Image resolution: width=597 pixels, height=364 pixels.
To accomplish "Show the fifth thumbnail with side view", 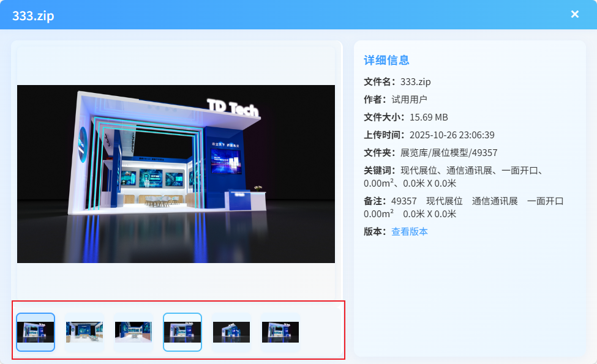I will tap(231, 332).
